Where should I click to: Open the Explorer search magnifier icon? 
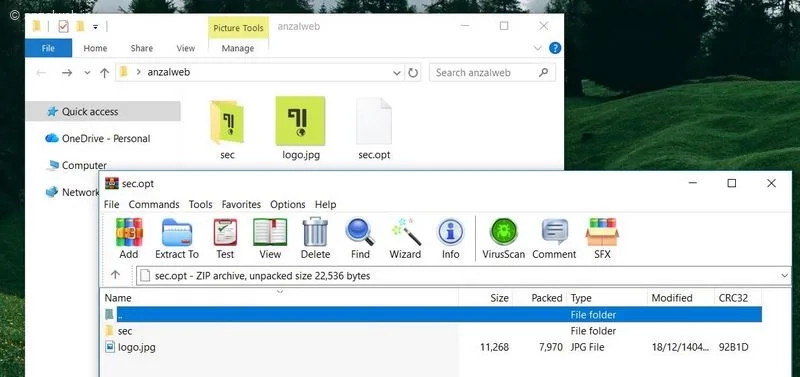point(544,72)
